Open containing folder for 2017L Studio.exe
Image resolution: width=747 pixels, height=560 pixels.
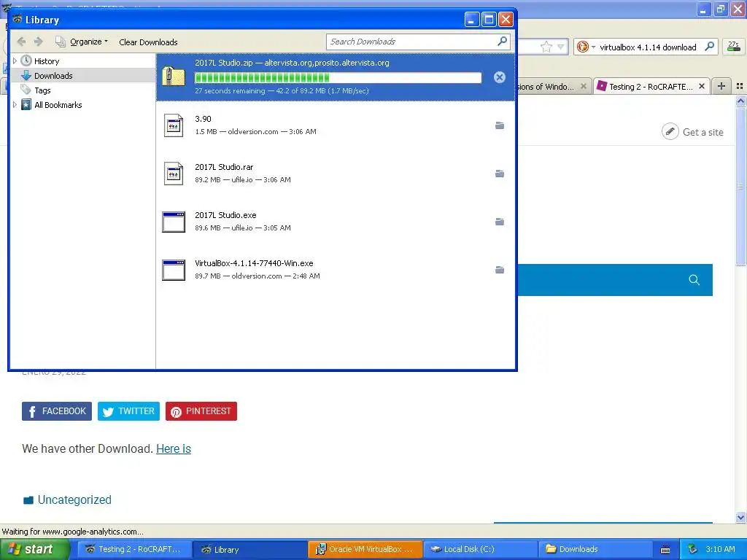point(499,222)
